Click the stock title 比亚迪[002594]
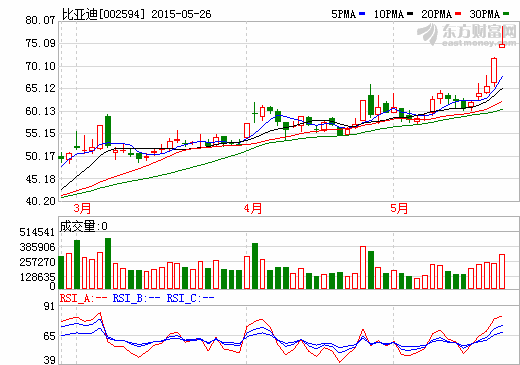The width and height of the screenshot is (520, 365). point(104,14)
